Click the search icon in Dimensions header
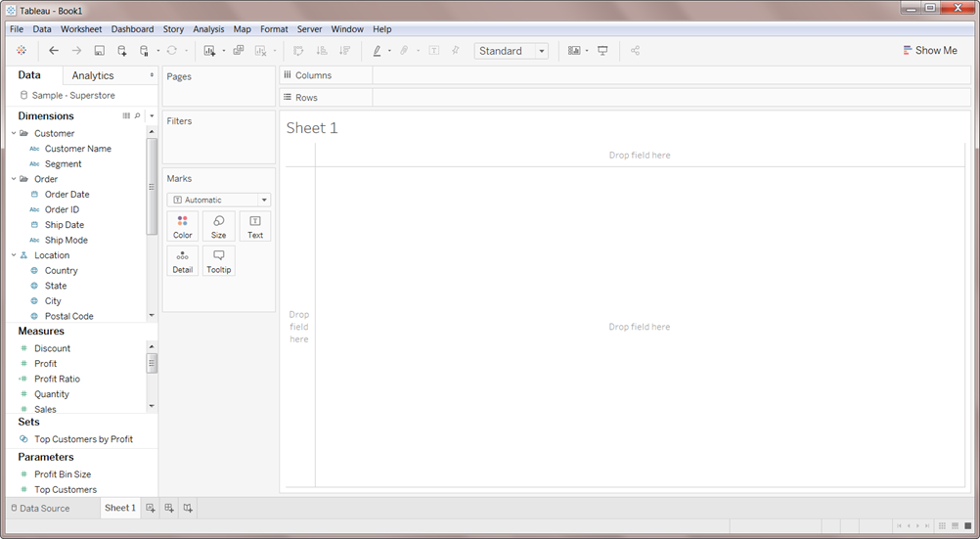Screen dimensions: 980x539 [137, 115]
